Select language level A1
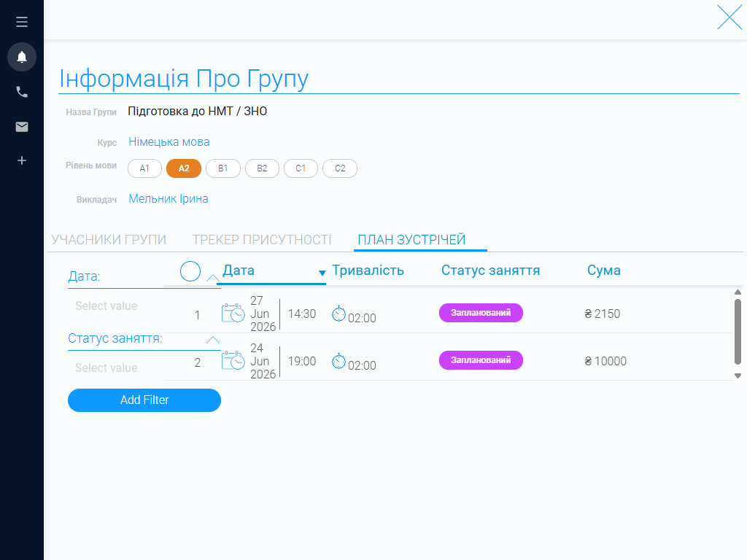 point(145,168)
